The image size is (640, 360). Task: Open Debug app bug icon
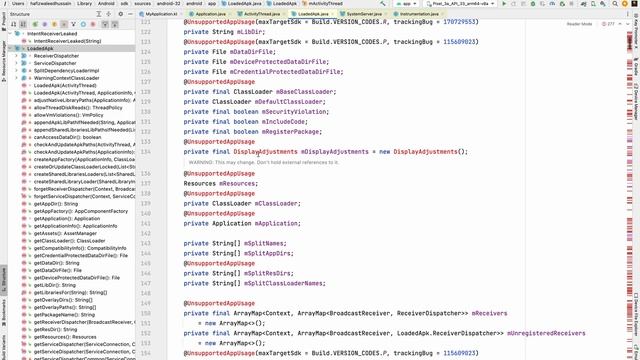pos(533,4)
